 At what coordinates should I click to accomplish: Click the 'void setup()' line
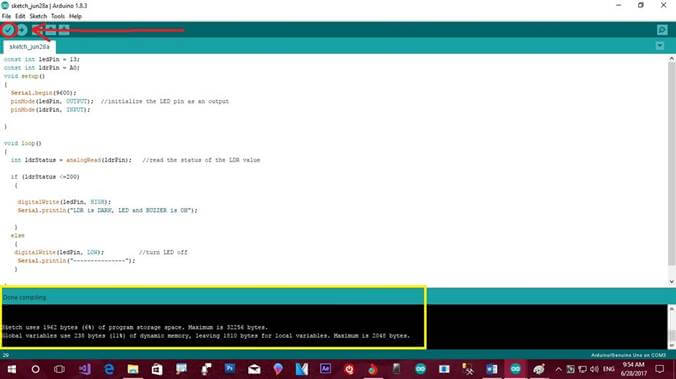click(25, 76)
